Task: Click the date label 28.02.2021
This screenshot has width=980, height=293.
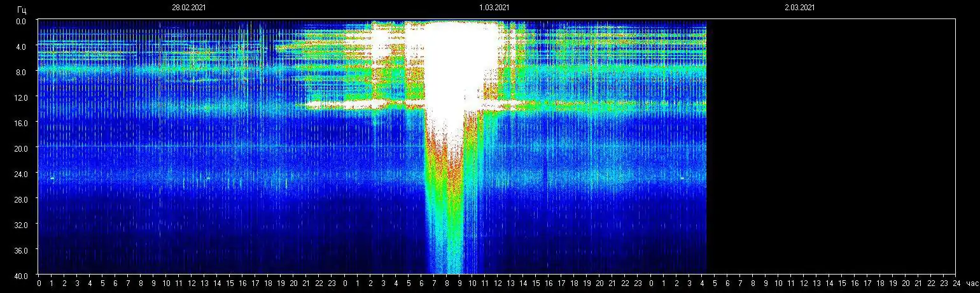Action: pos(188,8)
